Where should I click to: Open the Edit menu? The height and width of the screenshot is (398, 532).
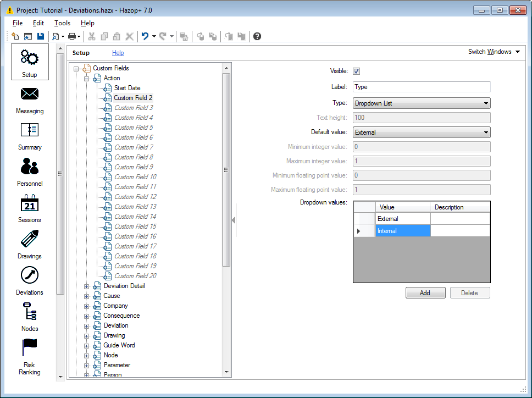pyautogui.click(x=38, y=23)
